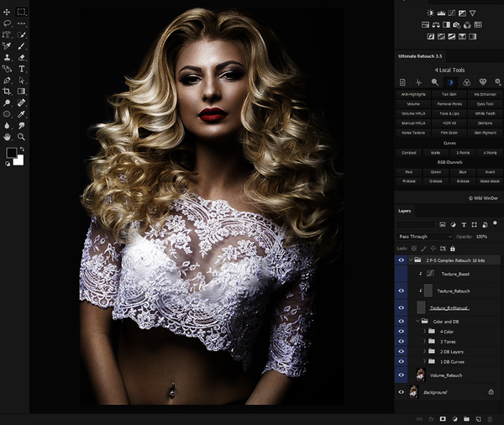
Task: Hide the Texture_Retouch layer
Action: pyautogui.click(x=402, y=291)
